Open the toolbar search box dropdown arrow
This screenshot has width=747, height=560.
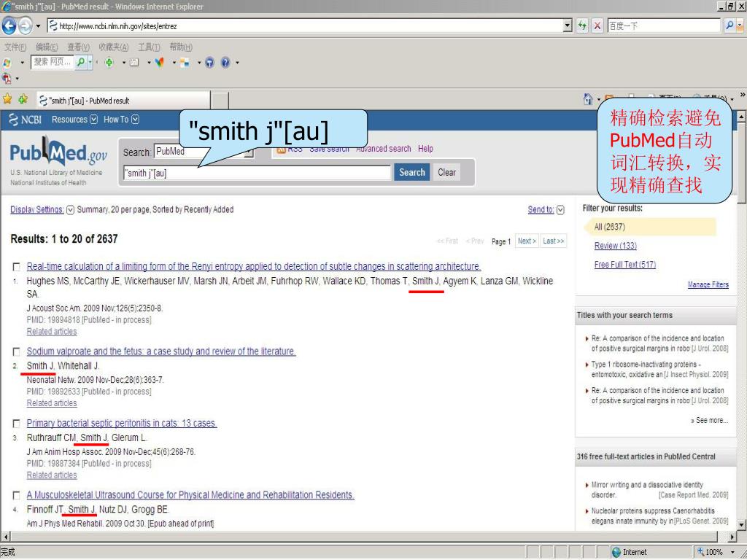click(90, 62)
